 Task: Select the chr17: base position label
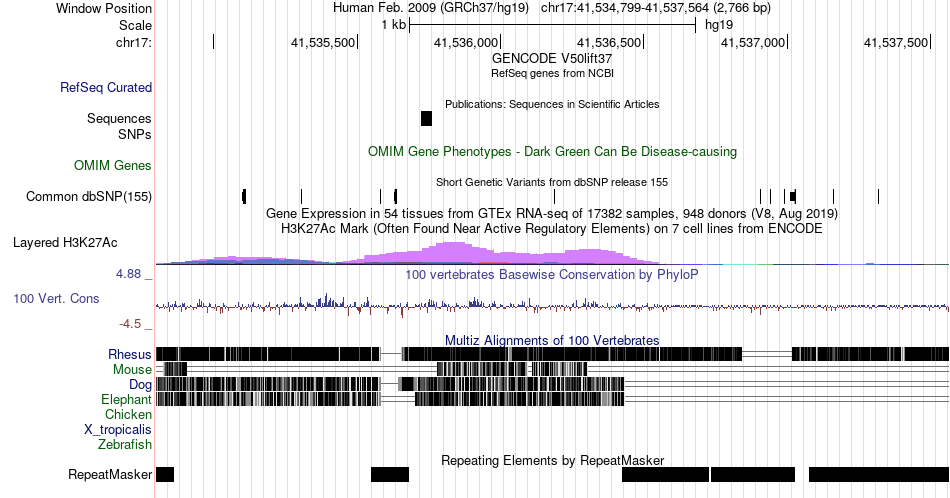[x=134, y=42]
